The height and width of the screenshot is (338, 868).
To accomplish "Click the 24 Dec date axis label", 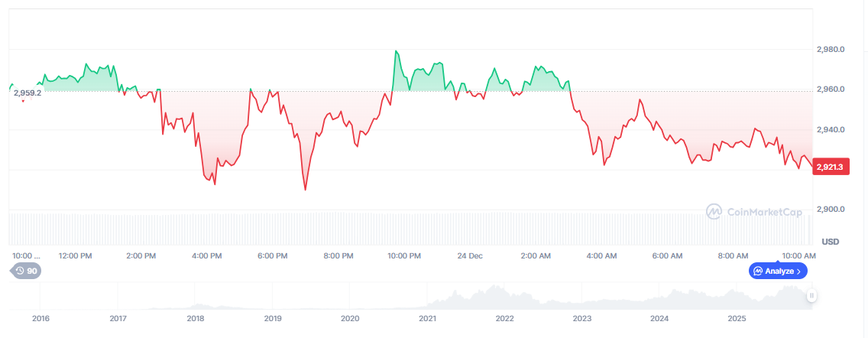I will click(x=469, y=255).
